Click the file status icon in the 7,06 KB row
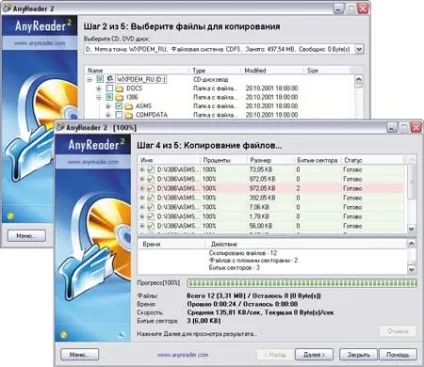This screenshot has height=367, width=424. (150, 207)
